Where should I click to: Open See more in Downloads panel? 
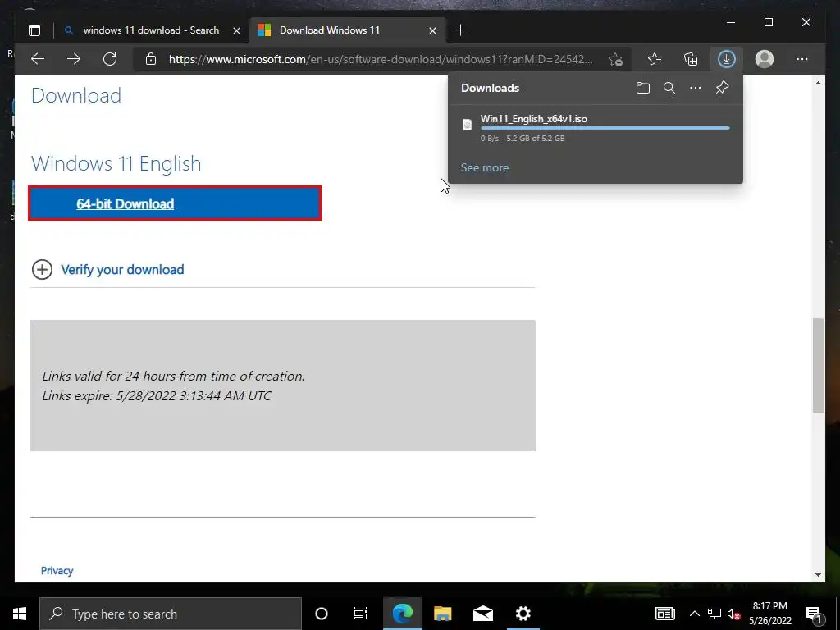(484, 167)
